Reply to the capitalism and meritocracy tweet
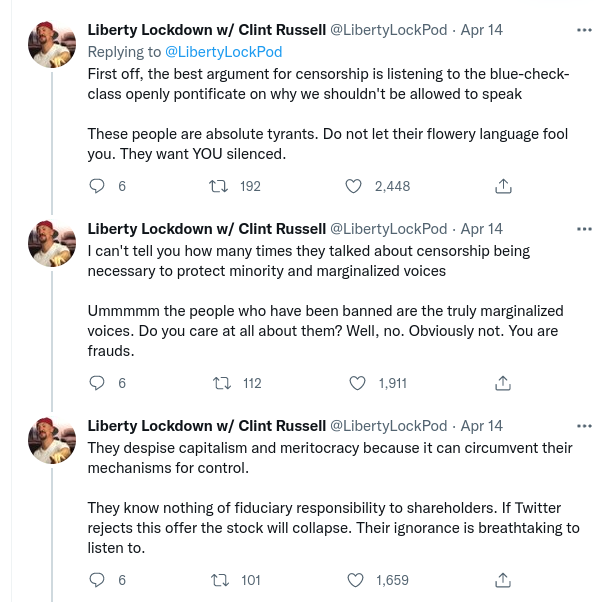This screenshot has height=602, width=608. click(x=97, y=580)
